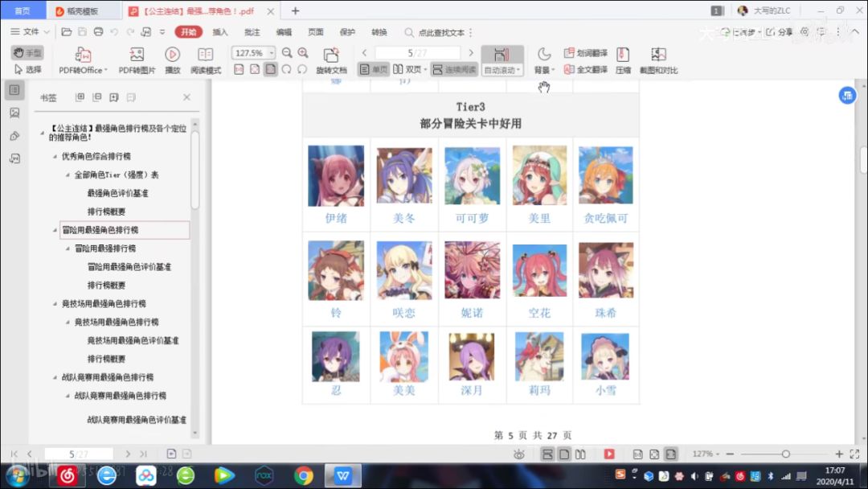Click 可可萝 character link

coord(472,218)
